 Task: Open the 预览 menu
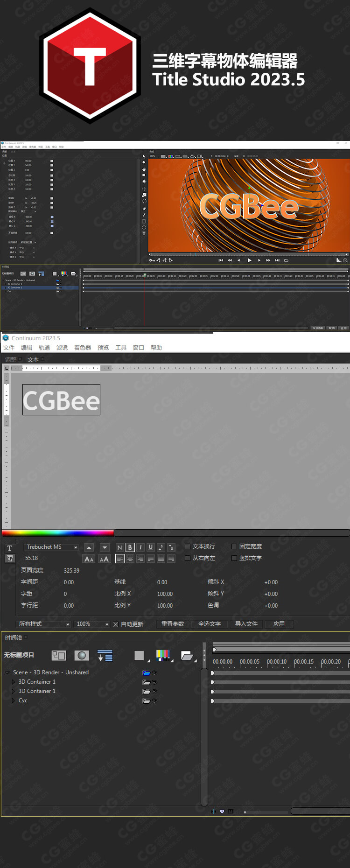(103, 348)
